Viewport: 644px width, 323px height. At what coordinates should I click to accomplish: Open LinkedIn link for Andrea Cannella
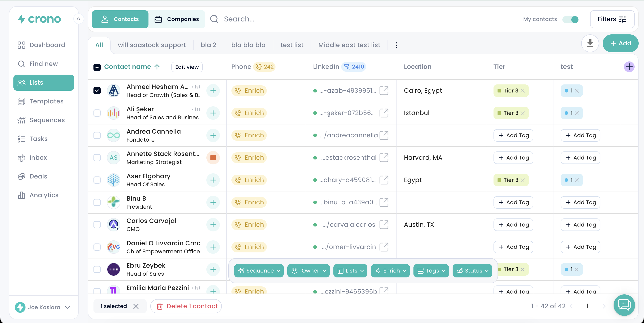[x=384, y=135]
